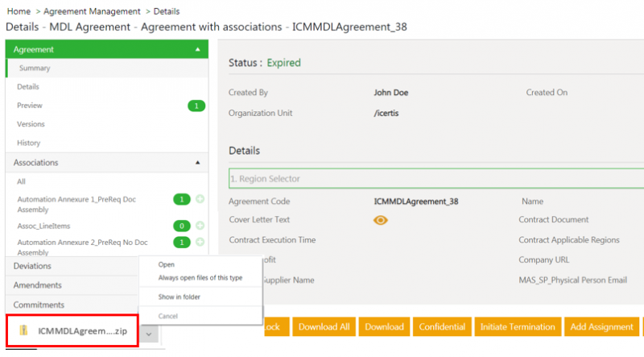Expand the Commitments section

pos(72,305)
